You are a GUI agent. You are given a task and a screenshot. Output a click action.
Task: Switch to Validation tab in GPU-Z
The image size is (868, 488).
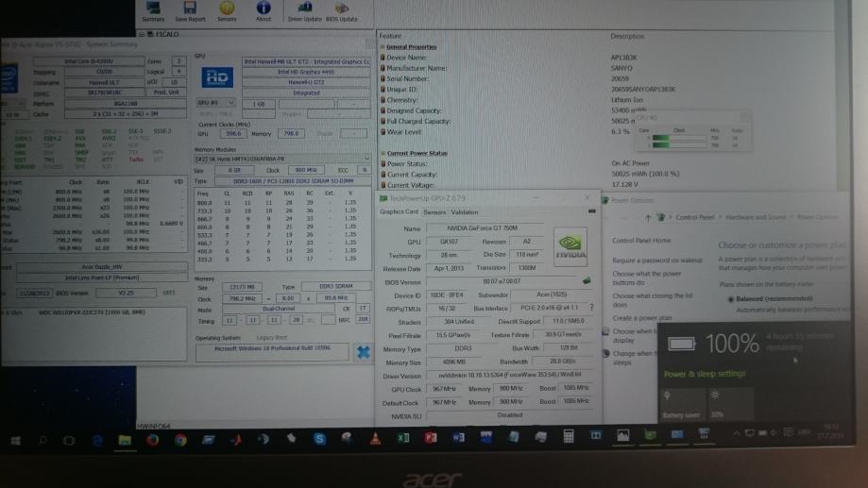(x=465, y=212)
